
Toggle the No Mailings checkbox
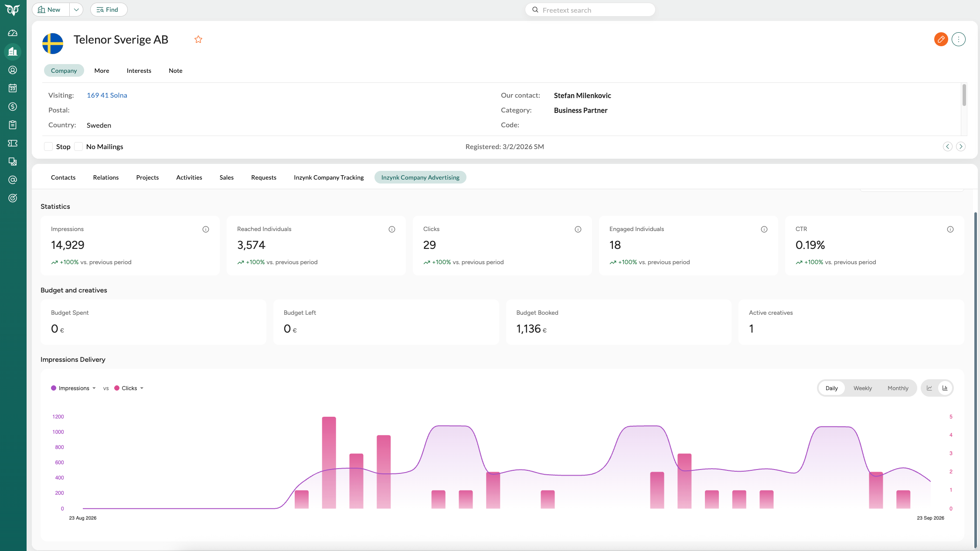pyautogui.click(x=78, y=146)
